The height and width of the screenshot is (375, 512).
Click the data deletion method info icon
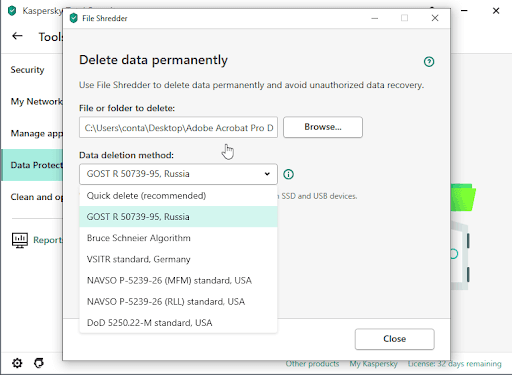click(x=288, y=174)
